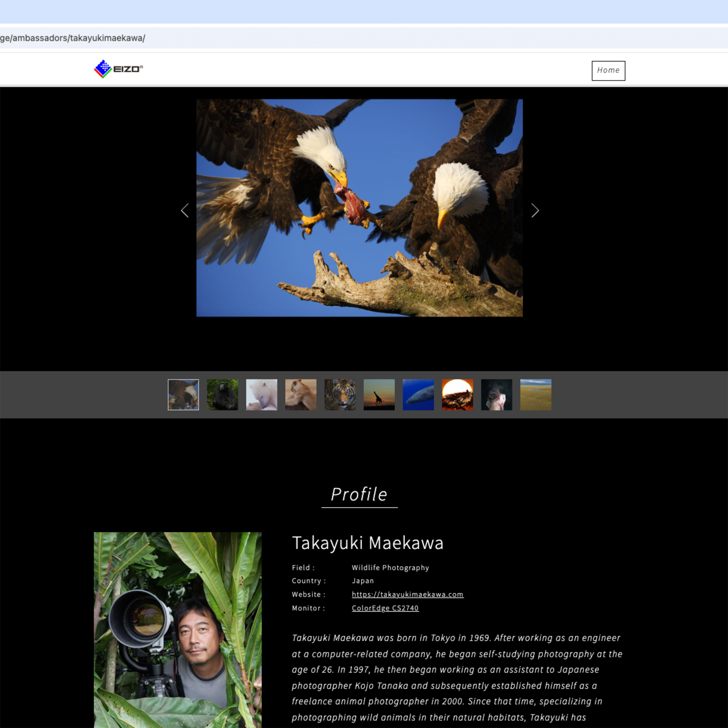Click the EIZO logo
Image resolution: width=728 pixels, height=728 pixels.
point(118,69)
